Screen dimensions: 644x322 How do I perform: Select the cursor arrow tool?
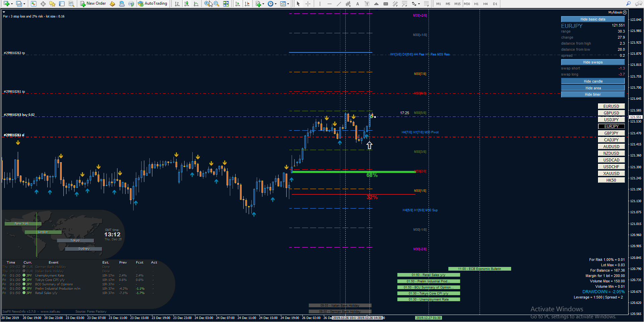tap(298, 4)
